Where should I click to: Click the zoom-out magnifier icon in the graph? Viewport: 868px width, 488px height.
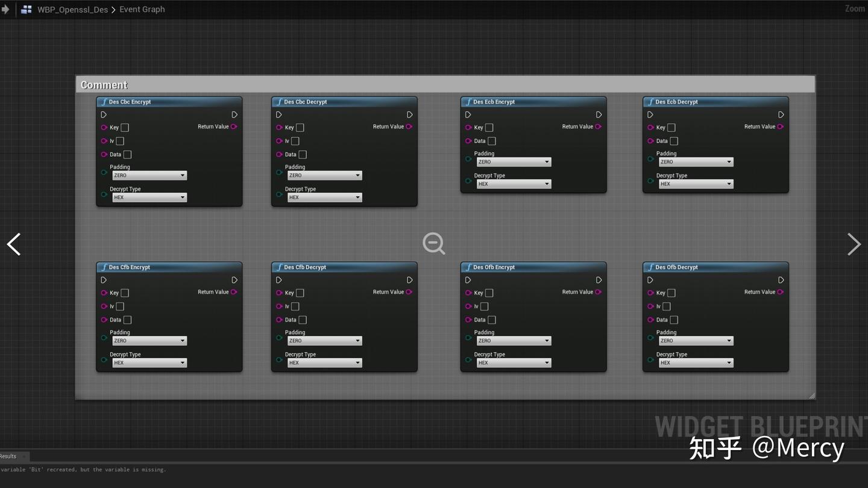433,244
